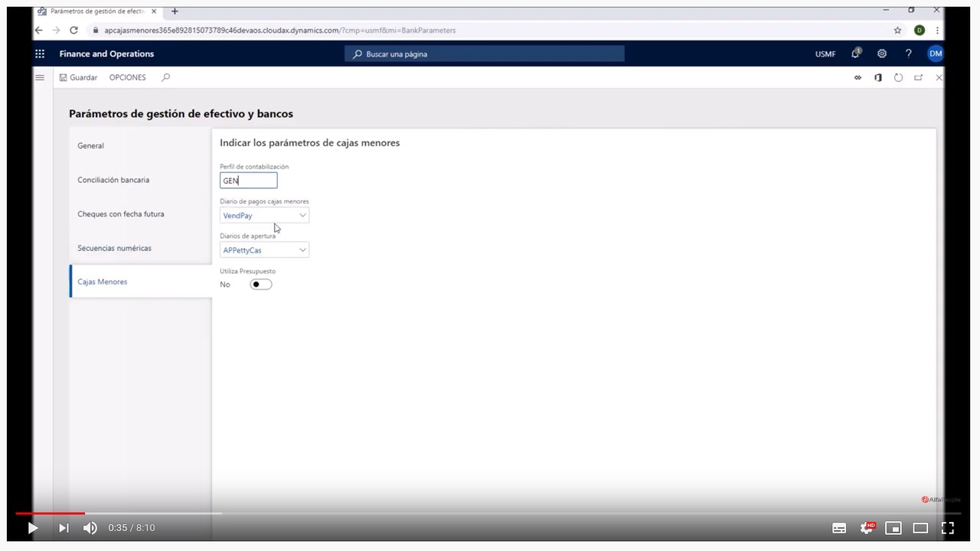This screenshot has width=980, height=551.
Task: Enable theater mode icon
Action: [920, 528]
